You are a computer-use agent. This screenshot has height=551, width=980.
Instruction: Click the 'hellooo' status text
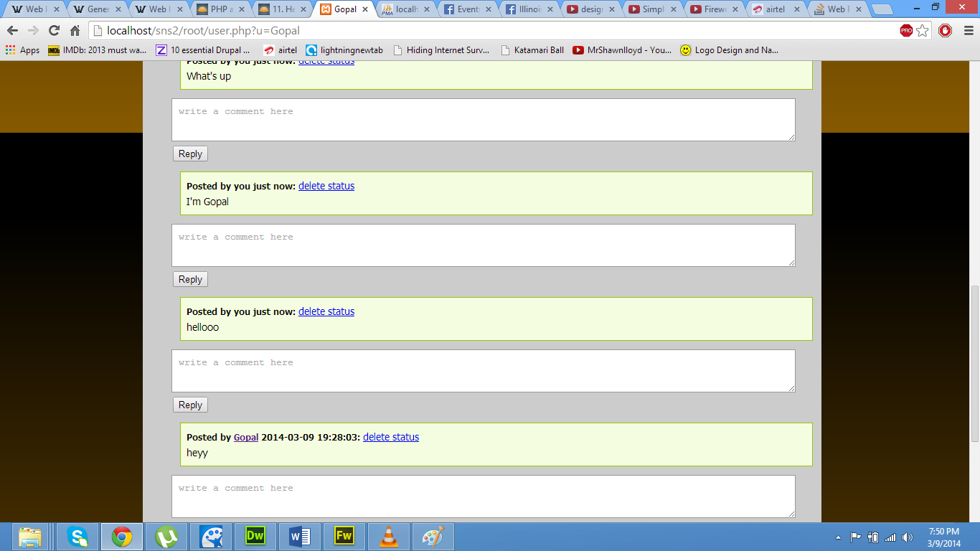[x=203, y=327]
